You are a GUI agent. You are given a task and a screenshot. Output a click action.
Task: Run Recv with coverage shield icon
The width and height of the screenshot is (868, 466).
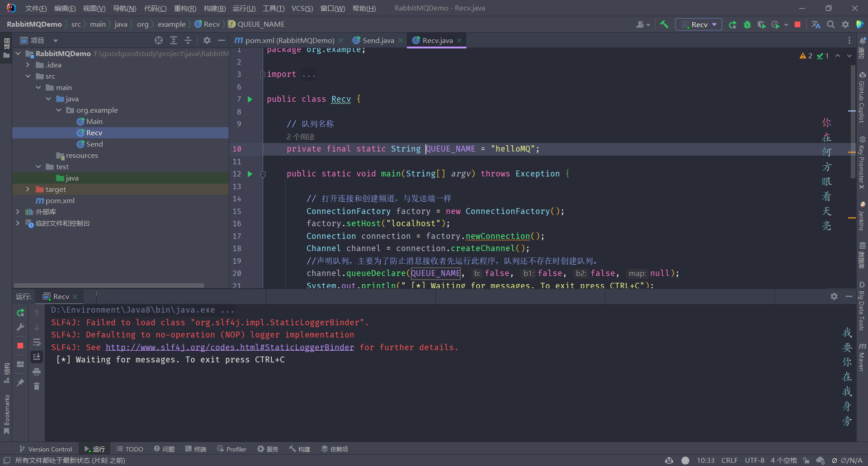click(x=761, y=24)
